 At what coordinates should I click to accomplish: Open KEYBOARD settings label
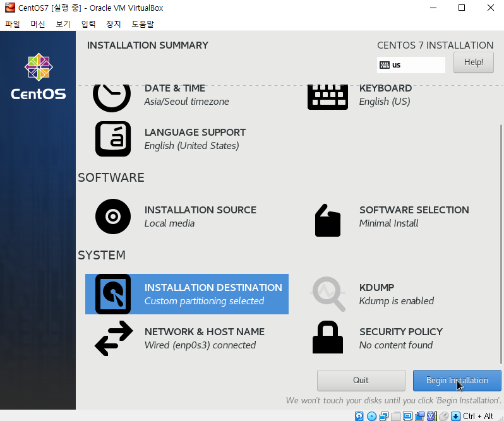click(x=385, y=88)
